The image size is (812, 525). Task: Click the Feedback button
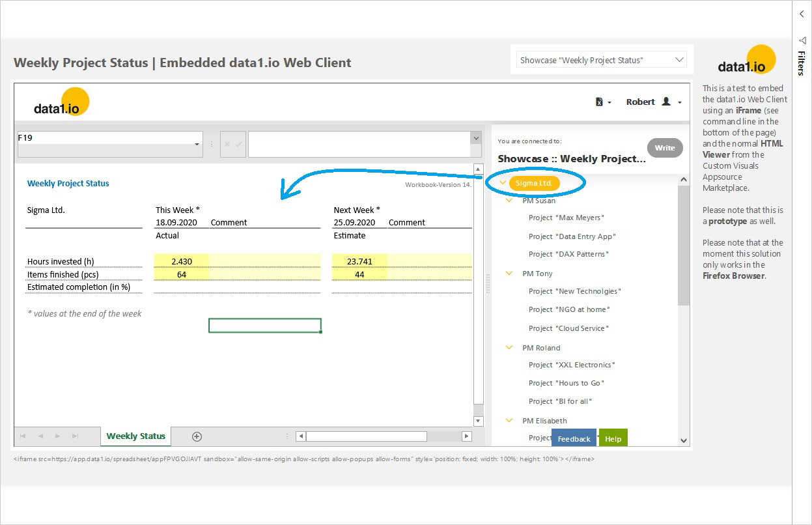pyautogui.click(x=574, y=438)
